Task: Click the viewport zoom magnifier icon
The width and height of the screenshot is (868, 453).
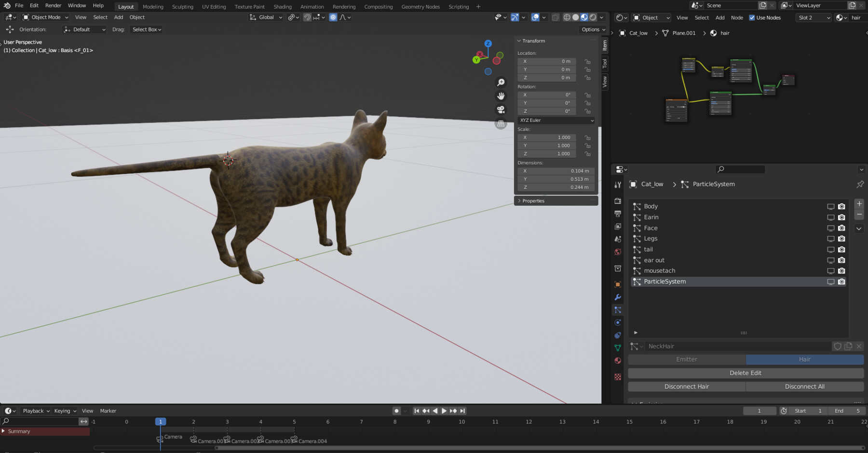Action: (x=502, y=82)
